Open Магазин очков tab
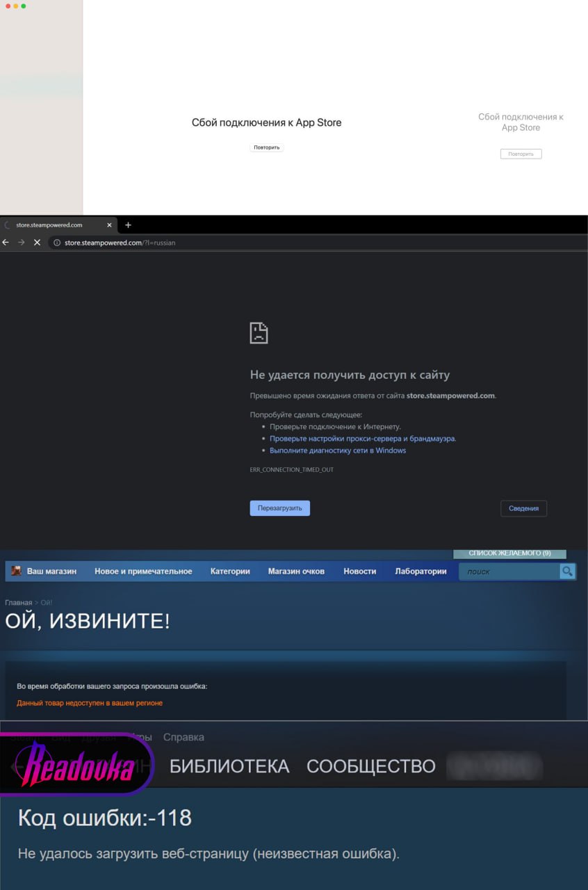The height and width of the screenshot is (890, 588). pyautogui.click(x=296, y=572)
